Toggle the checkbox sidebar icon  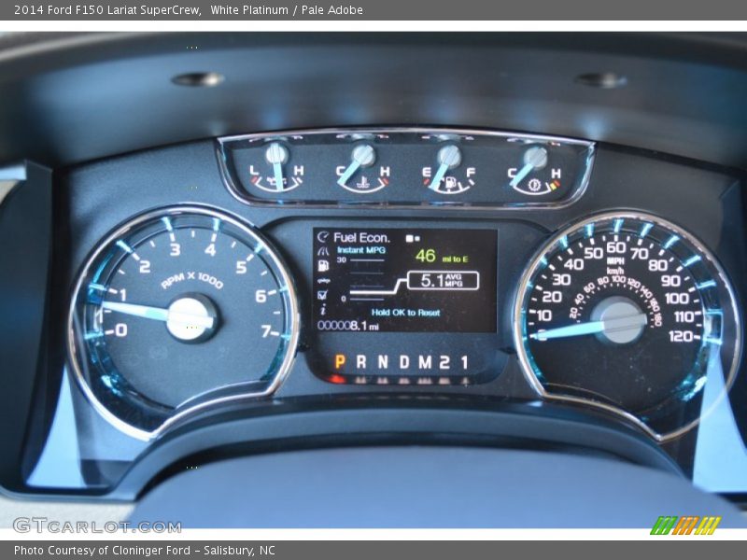(323, 294)
